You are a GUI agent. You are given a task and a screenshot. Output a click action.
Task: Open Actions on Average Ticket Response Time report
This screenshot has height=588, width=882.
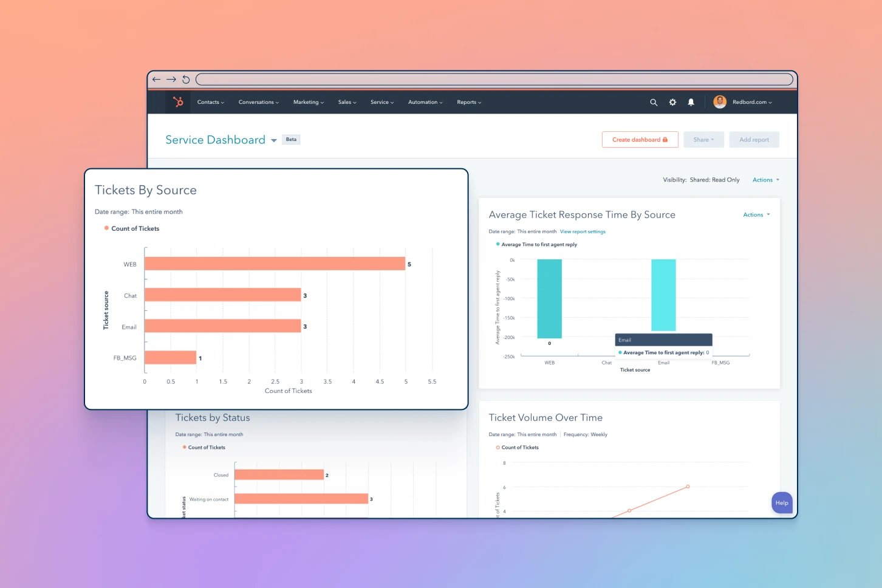point(756,214)
